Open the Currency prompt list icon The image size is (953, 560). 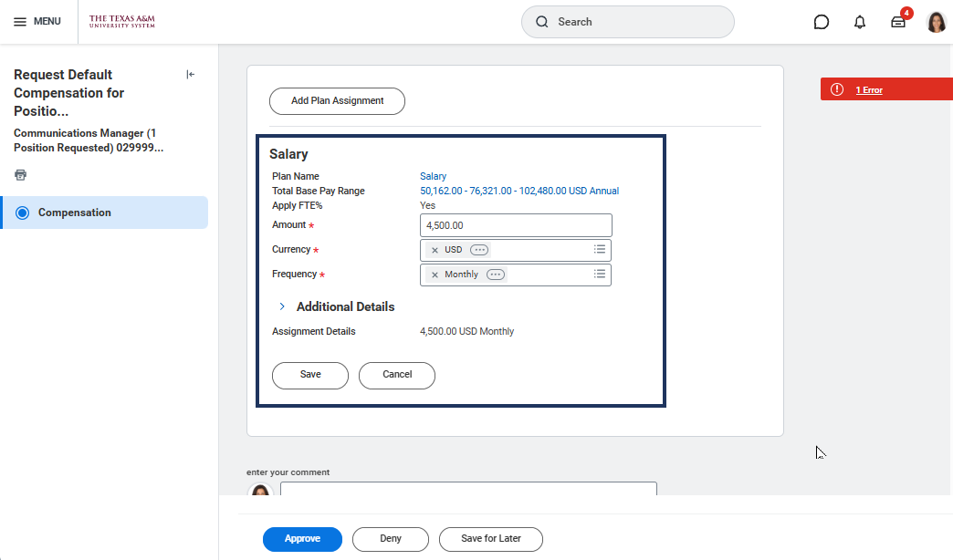600,249
